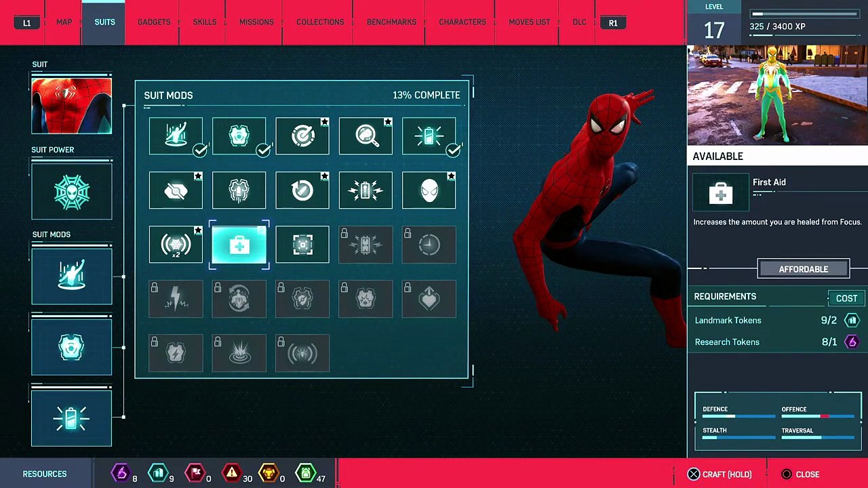Select the locked battery sparks mod

point(366,245)
